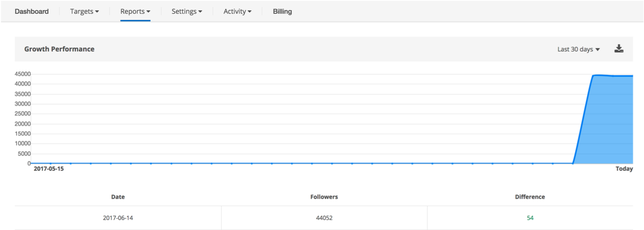This screenshot has height=230, width=644.
Task: Select the Today label on chart axis
Action: 624,169
